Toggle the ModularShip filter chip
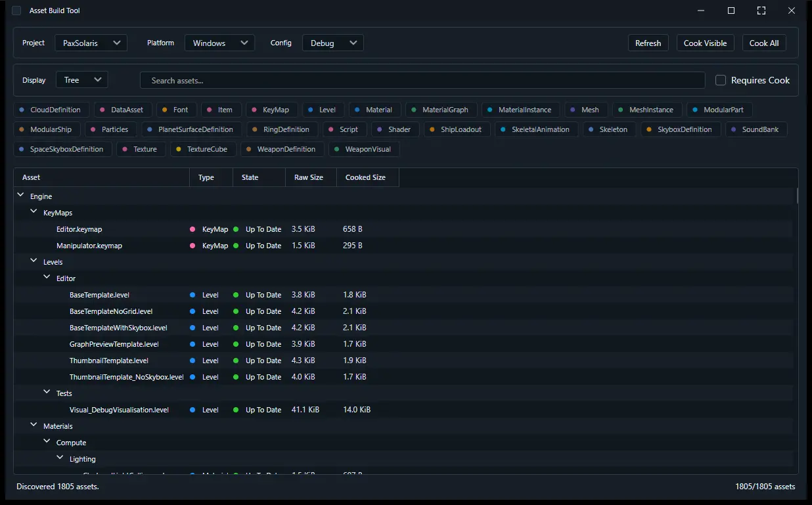Screen dimensions: 812x505 (x=46, y=129)
